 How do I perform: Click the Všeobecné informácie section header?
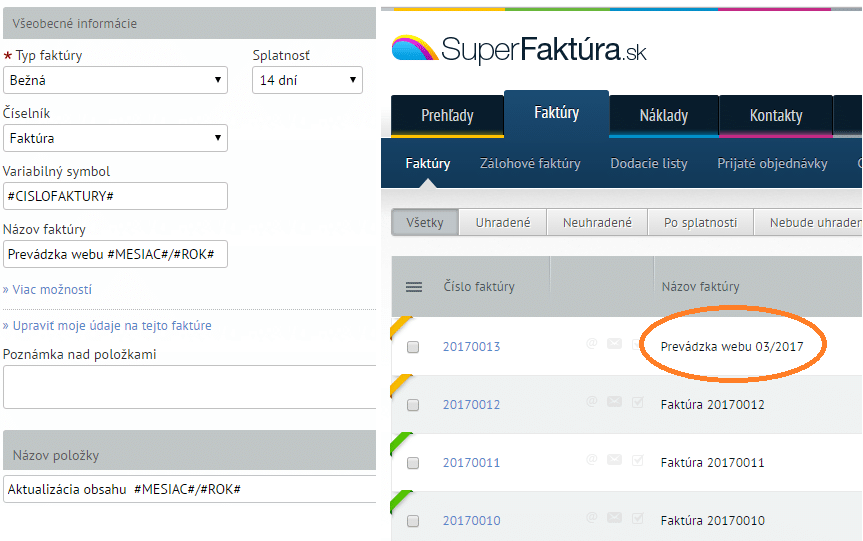(x=190, y=23)
